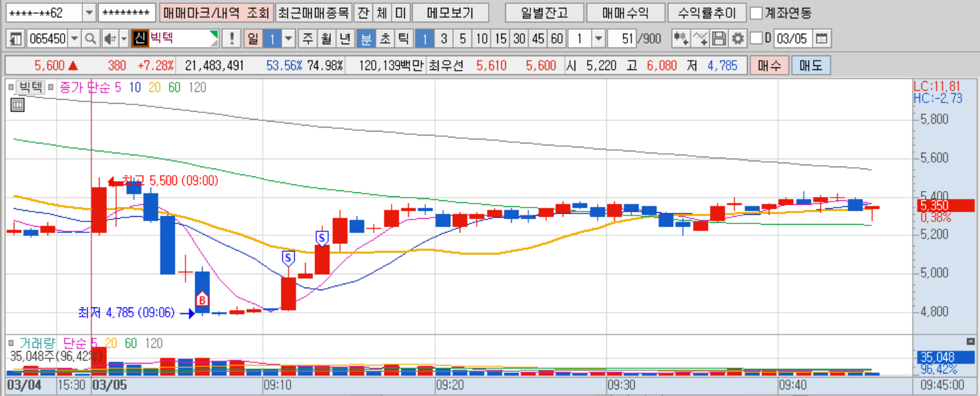The width and height of the screenshot is (980, 396).
Task: Select the 10 minute interval tab
Action: point(481,39)
